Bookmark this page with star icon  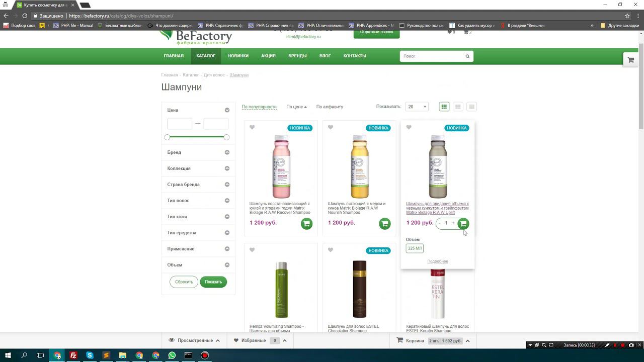pos(627,16)
